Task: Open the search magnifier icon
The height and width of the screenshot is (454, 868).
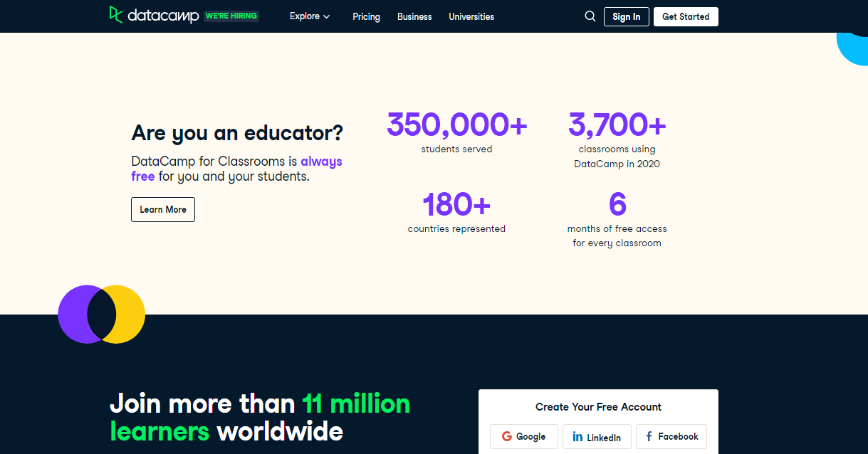Action: coord(590,16)
